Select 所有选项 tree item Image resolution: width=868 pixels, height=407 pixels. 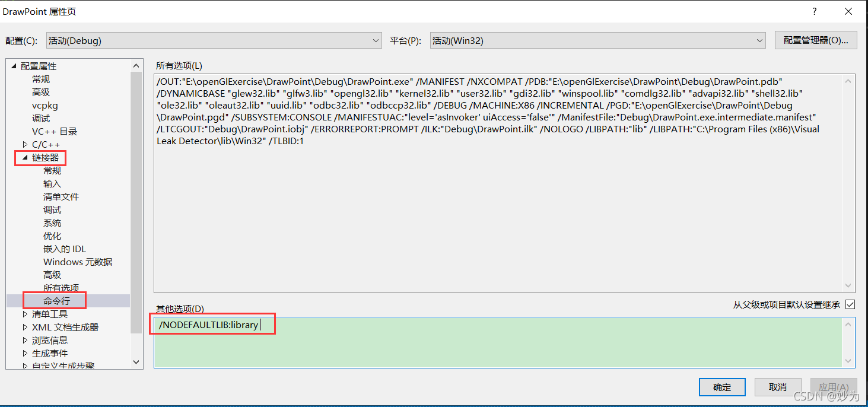click(61, 288)
